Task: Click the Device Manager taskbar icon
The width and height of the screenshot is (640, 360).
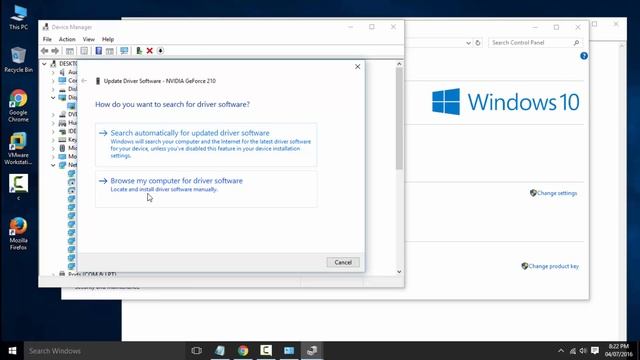Action: [x=312, y=351]
